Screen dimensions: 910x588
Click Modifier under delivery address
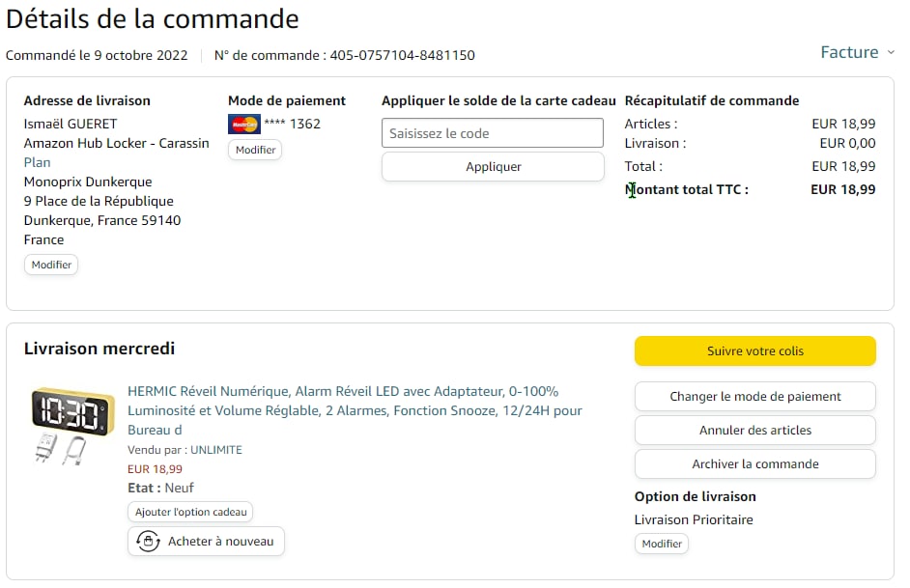click(51, 265)
